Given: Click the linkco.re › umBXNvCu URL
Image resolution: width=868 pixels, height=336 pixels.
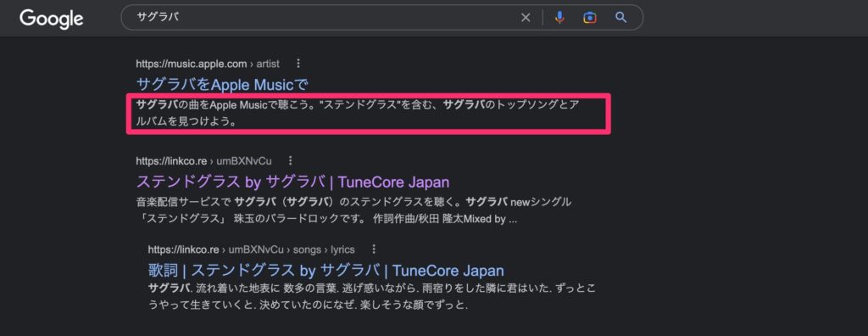Looking at the screenshot, I should 203,161.
